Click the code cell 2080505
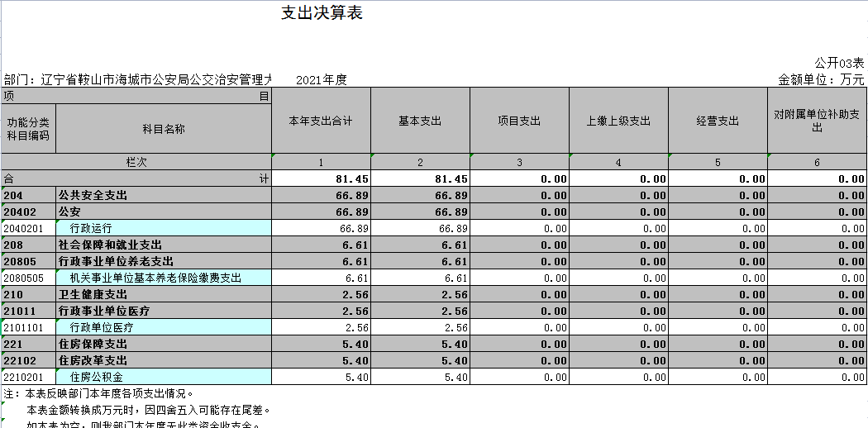Viewport: 868px width, 428px height. tap(28, 278)
